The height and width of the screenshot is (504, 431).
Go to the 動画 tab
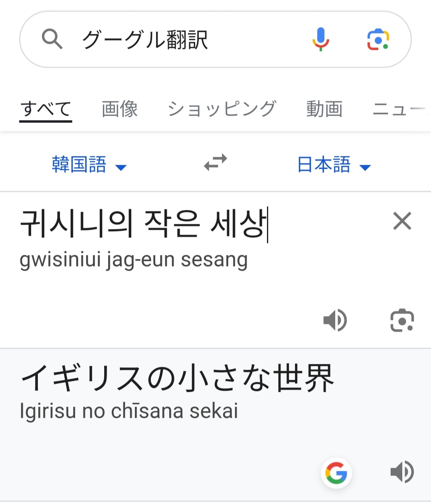coord(324,109)
